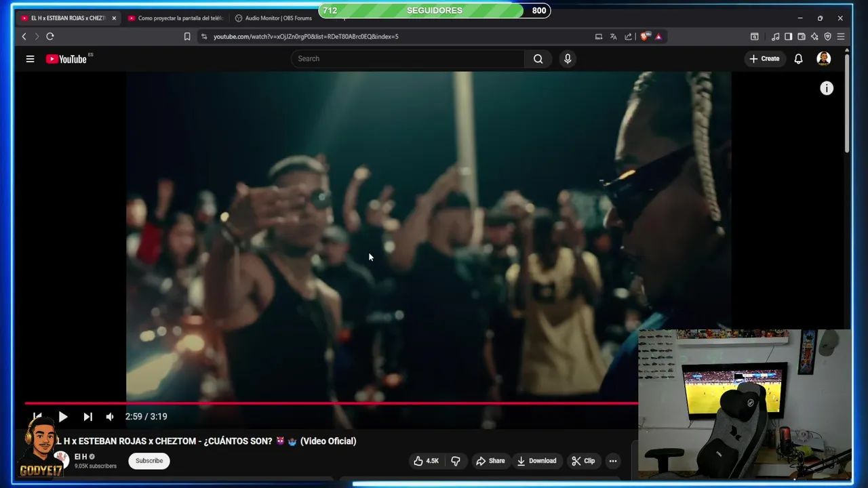Open Brave Wallet icon

tap(802, 37)
